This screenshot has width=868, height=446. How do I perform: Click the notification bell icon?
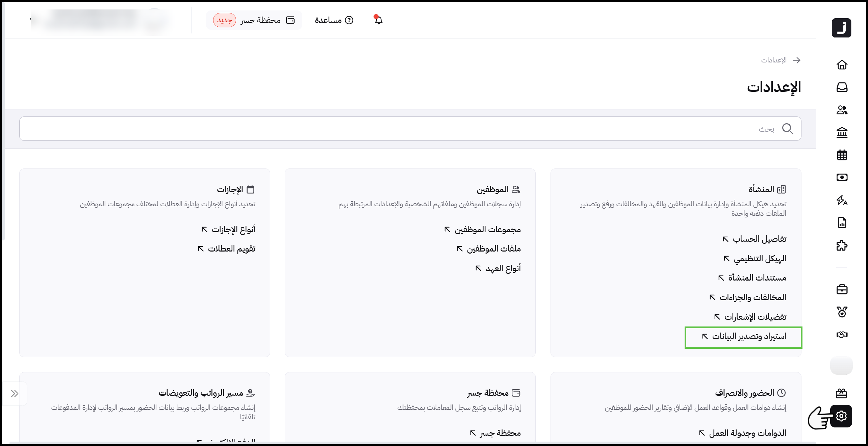(x=378, y=20)
